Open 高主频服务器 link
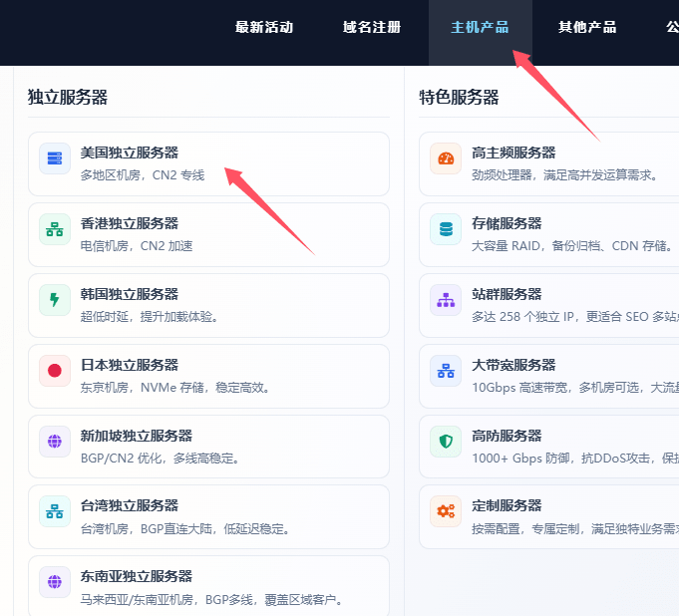The height and width of the screenshot is (616, 679). click(x=513, y=153)
